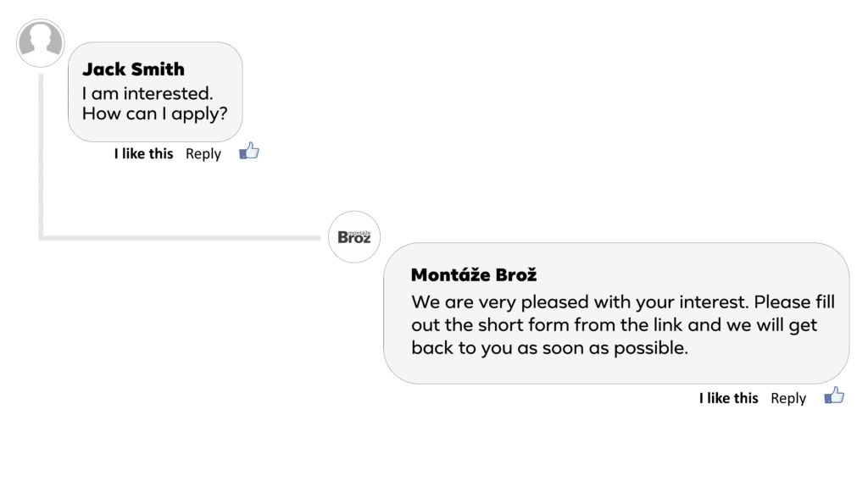Reply to the Montáže Brož comment
Image resolution: width=868 pixels, height=498 pixels.
tap(788, 398)
